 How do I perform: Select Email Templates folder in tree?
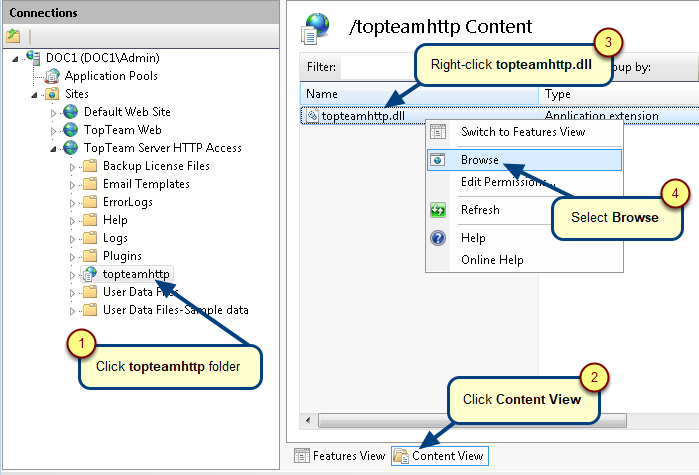tap(146, 184)
